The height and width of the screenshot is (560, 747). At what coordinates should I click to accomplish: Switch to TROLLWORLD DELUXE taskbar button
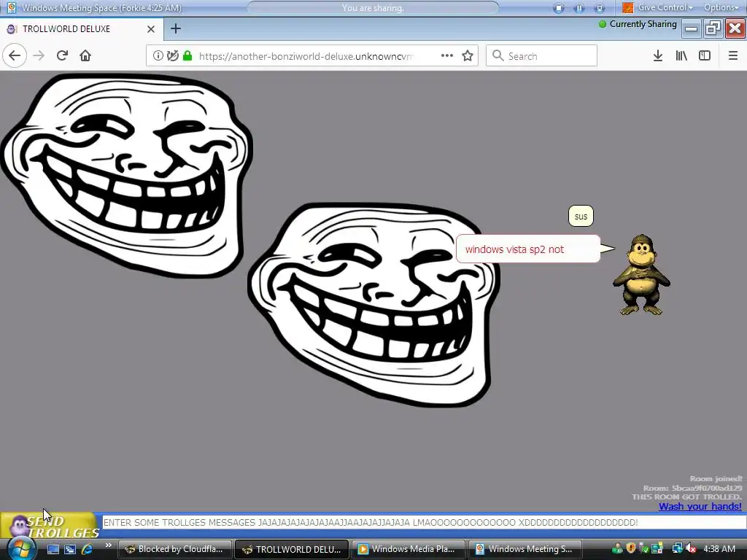pyautogui.click(x=292, y=549)
